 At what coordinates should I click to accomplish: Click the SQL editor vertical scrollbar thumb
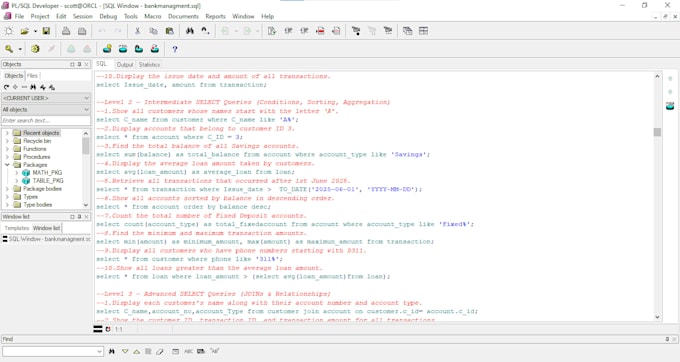pos(657,132)
